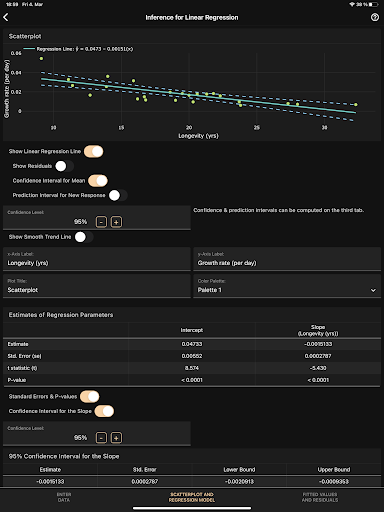The image size is (384, 512).
Task: Tap the Wi-Fi status icon
Action: (352, 4)
